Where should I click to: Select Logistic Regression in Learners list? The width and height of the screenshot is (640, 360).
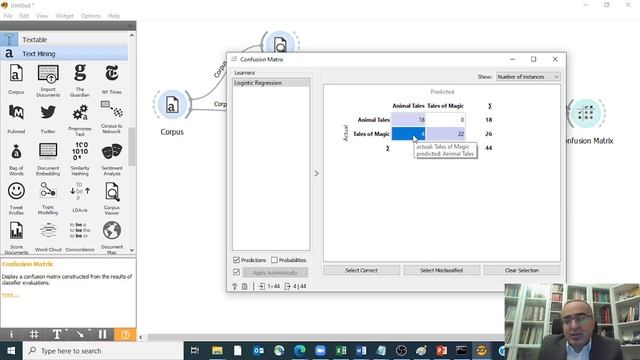(x=271, y=83)
